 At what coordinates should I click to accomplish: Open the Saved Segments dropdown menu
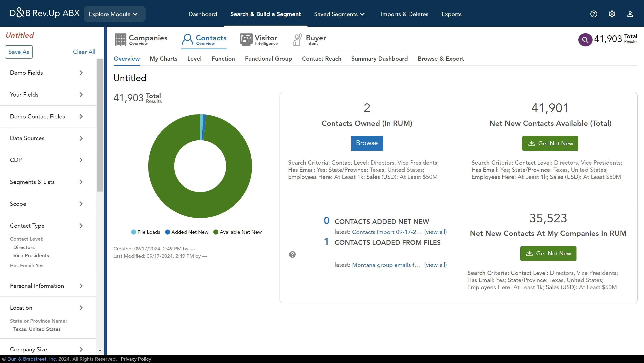339,14
